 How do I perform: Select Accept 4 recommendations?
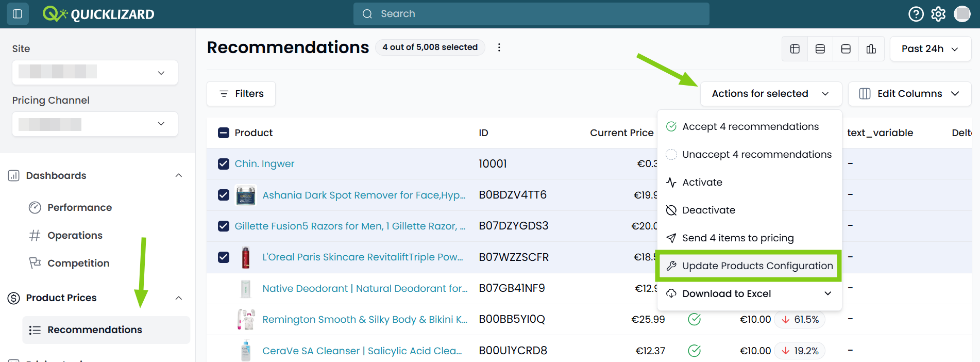tap(750, 127)
